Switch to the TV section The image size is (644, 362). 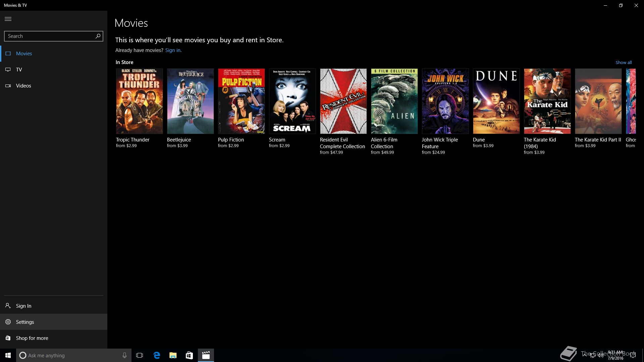pos(19,69)
